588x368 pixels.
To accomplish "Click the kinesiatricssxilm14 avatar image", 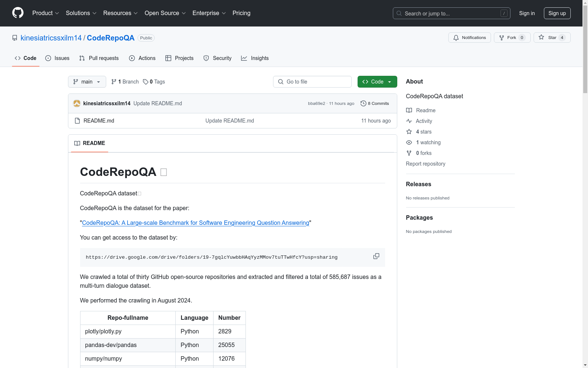I will point(77,103).
